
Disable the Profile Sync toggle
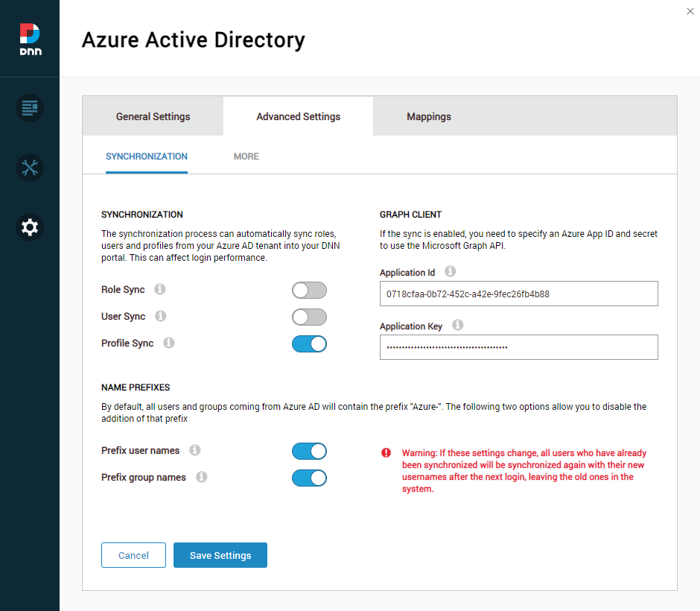click(x=309, y=344)
